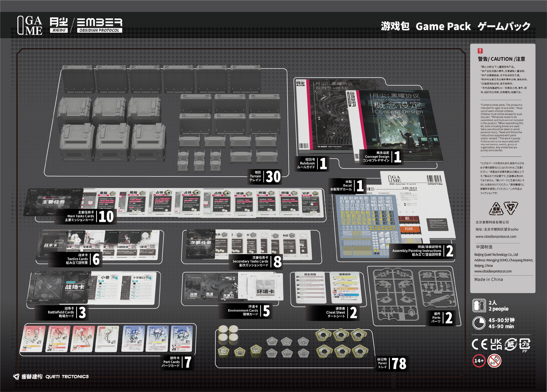Select the black 战术卡 card back
Viewport: 547px width, 392px height.
53,244
